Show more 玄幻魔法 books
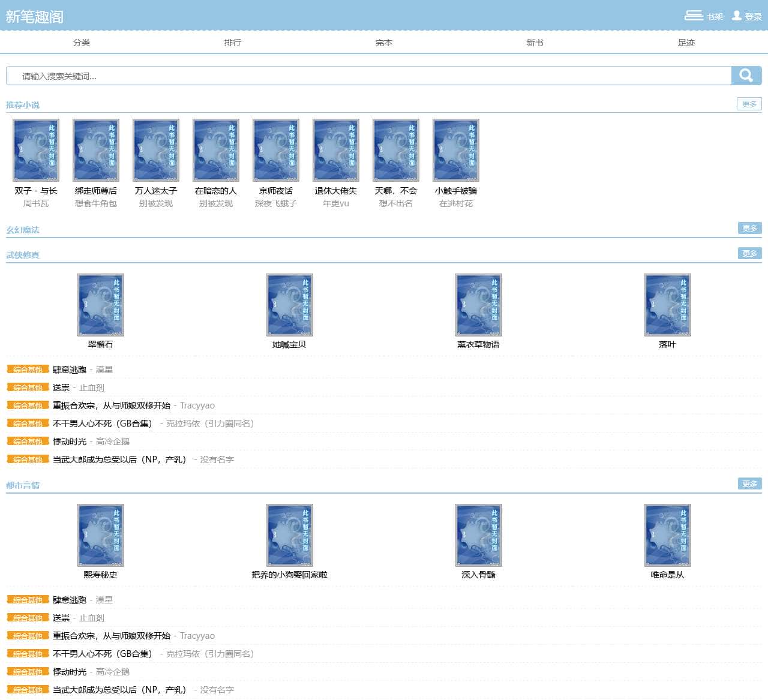Viewport: 768px width, 700px height. [749, 228]
